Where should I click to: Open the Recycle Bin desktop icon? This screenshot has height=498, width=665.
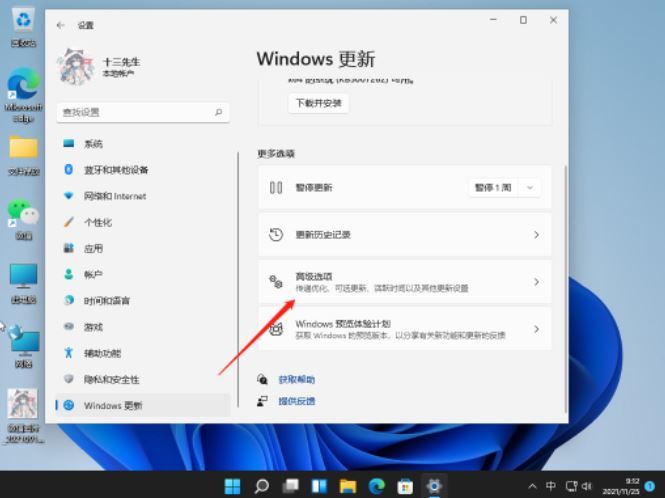coord(22,20)
